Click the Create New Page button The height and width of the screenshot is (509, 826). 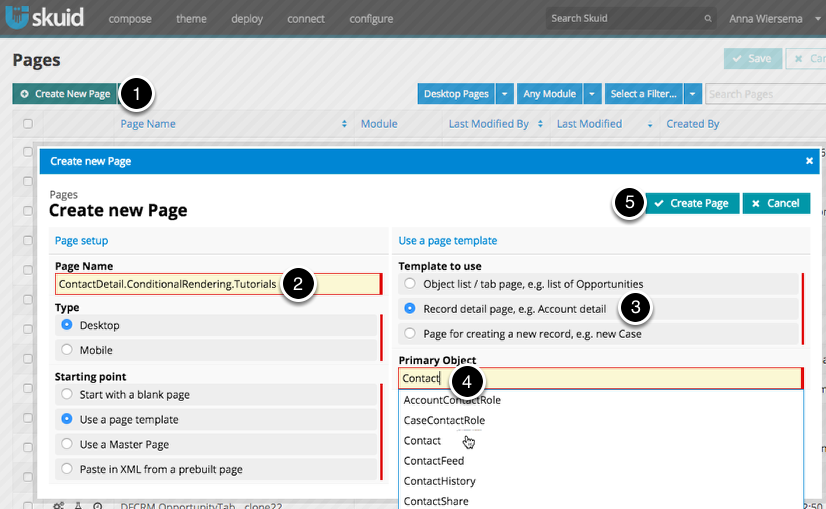coord(65,94)
